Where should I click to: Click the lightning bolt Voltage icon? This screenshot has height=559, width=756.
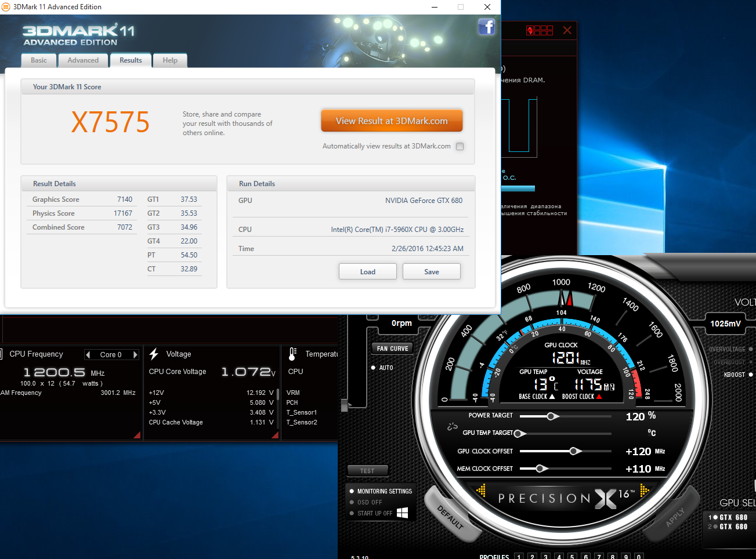pyautogui.click(x=154, y=354)
